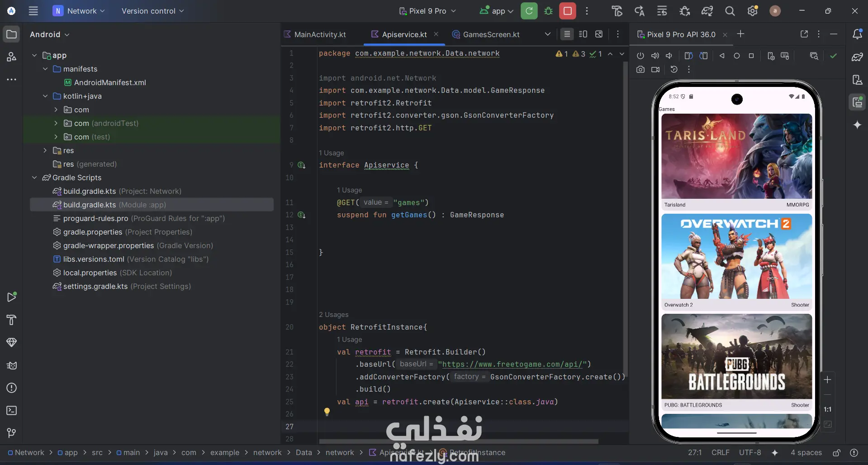Click the green checkmark in the emulator toolbar
Viewport: 868px width, 465px height.
834,56
